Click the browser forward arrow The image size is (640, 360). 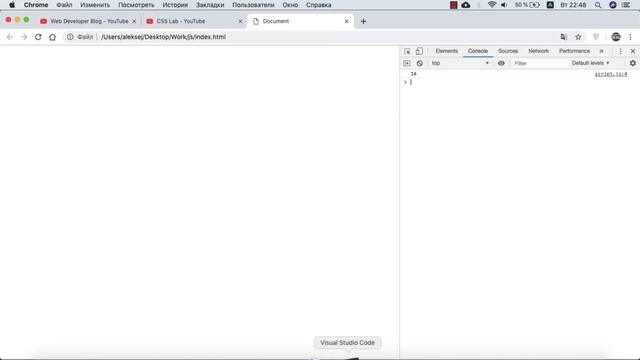(24, 37)
